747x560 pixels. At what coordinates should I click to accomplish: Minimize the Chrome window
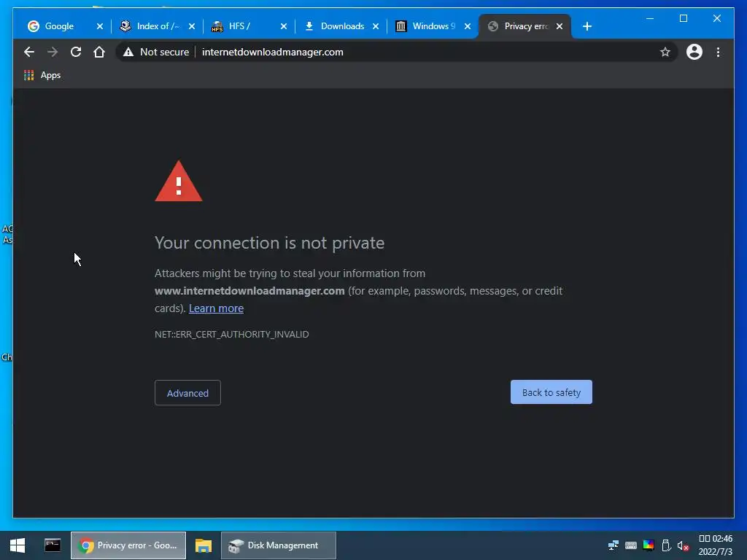[650, 18]
